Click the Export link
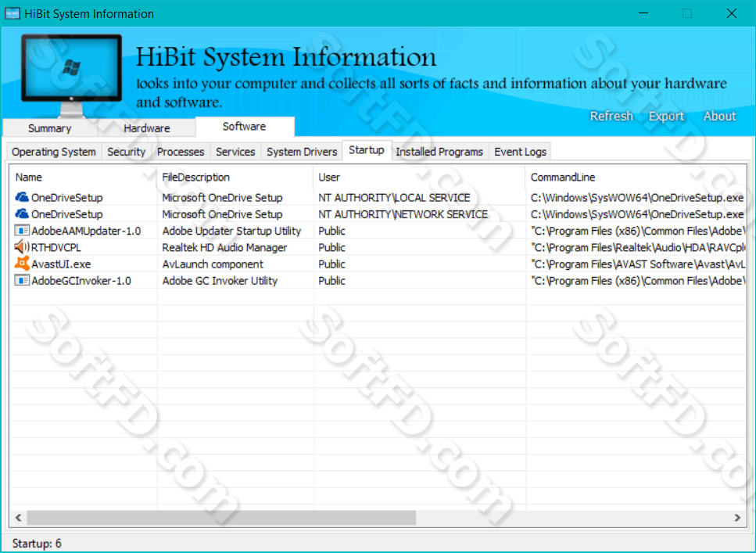The height and width of the screenshot is (553, 756). tap(666, 117)
